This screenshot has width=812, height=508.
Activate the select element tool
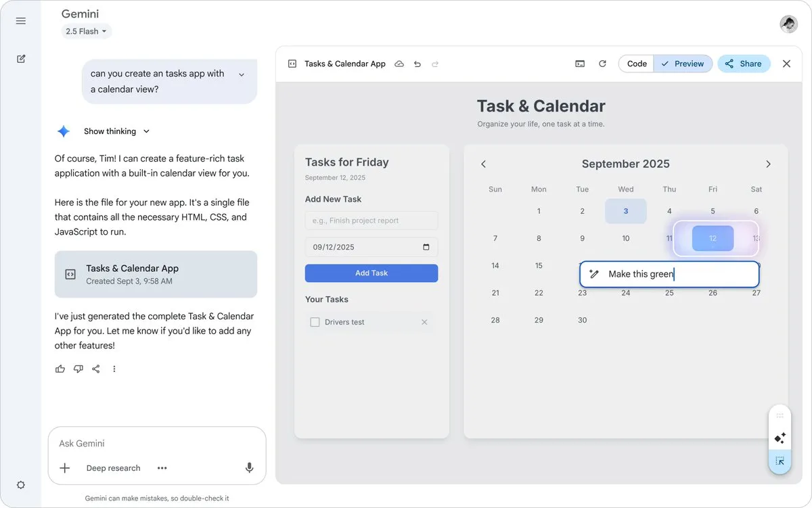pos(780,461)
